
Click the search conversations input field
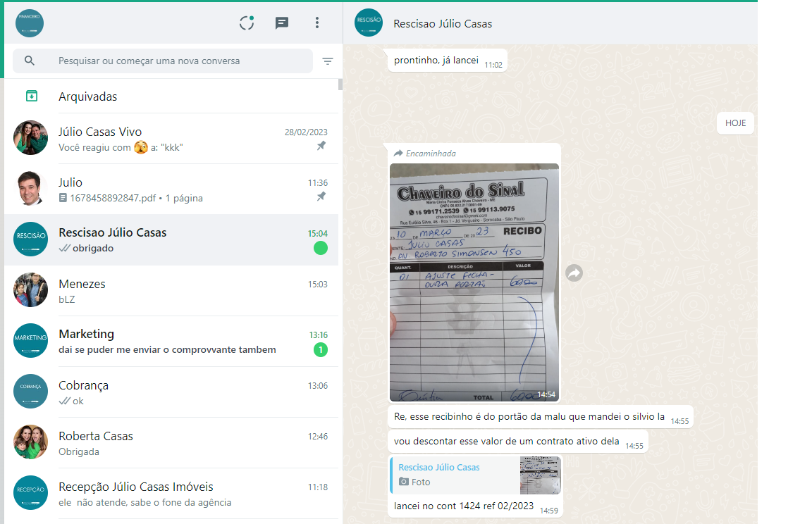176,61
